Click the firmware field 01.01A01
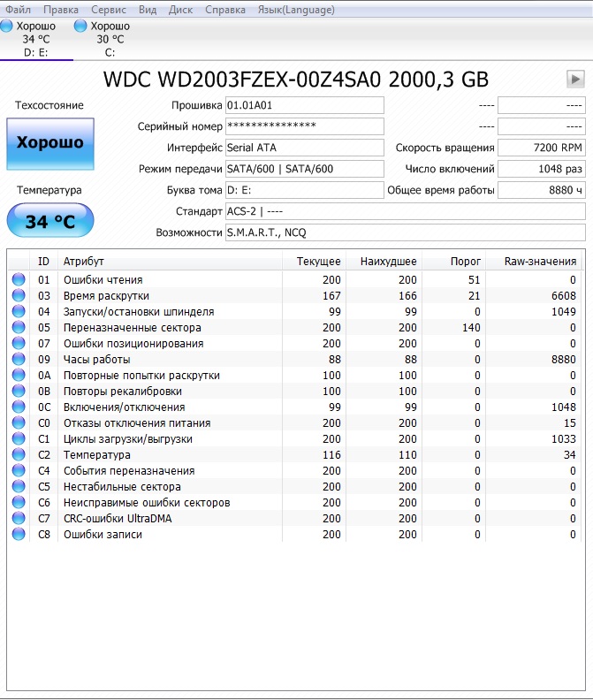The width and height of the screenshot is (593, 700). click(x=305, y=105)
